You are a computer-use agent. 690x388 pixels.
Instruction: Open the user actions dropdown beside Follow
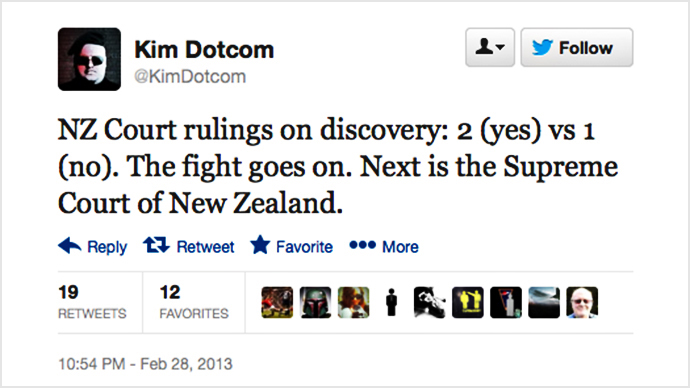click(490, 48)
